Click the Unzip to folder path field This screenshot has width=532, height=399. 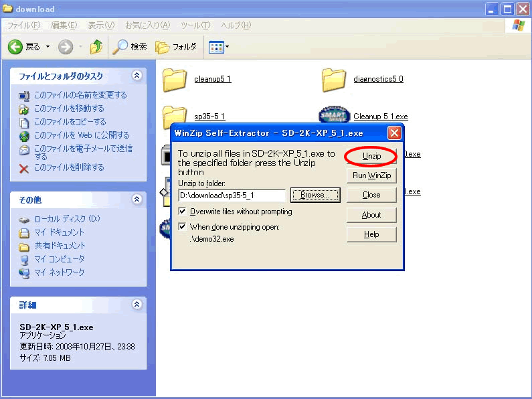pyautogui.click(x=232, y=195)
